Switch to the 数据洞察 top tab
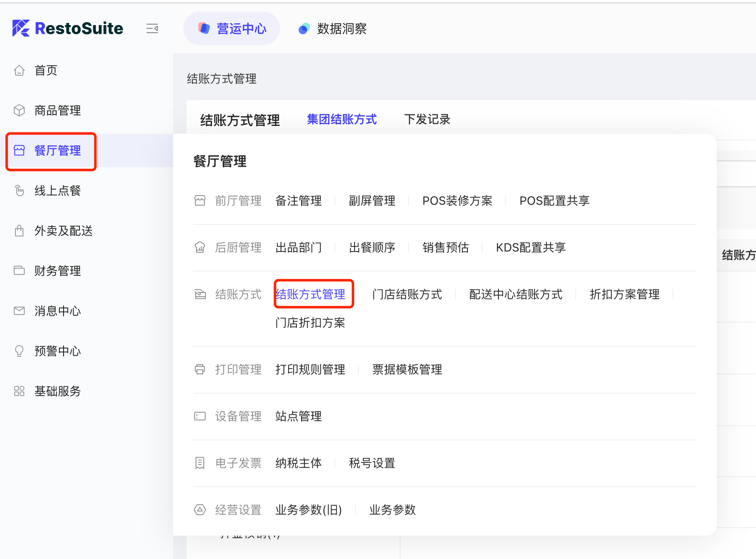This screenshot has width=756, height=559. [x=332, y=28]
